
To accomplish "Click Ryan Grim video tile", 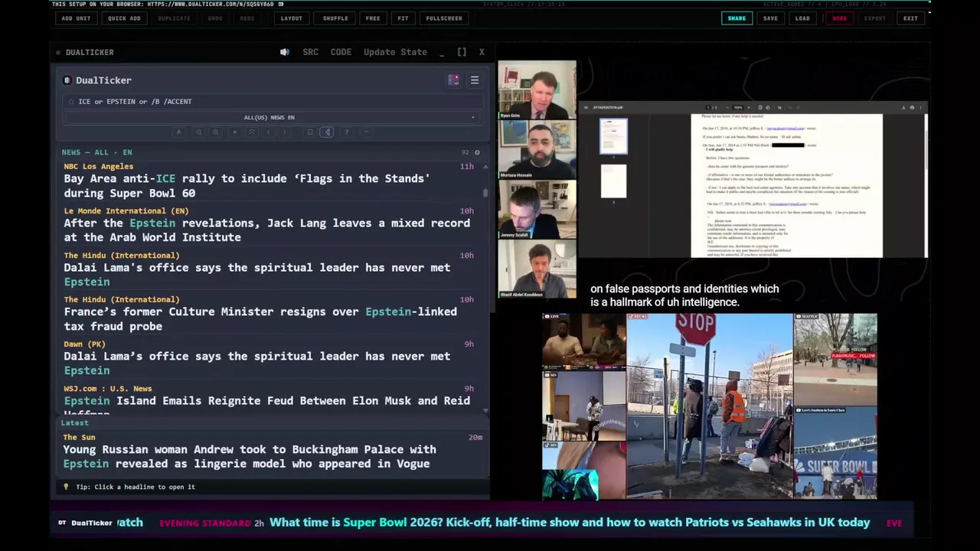I will pos(537,90).
